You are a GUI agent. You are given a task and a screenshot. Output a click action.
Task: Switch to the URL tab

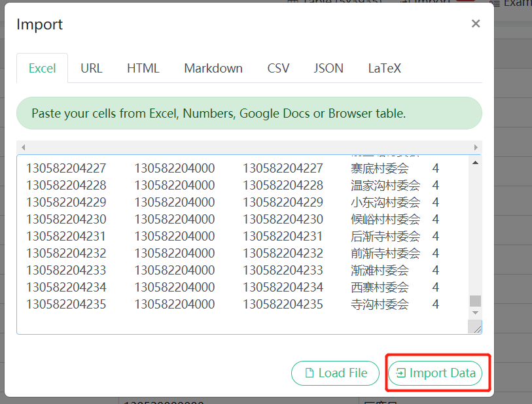[x=91, y=68]
